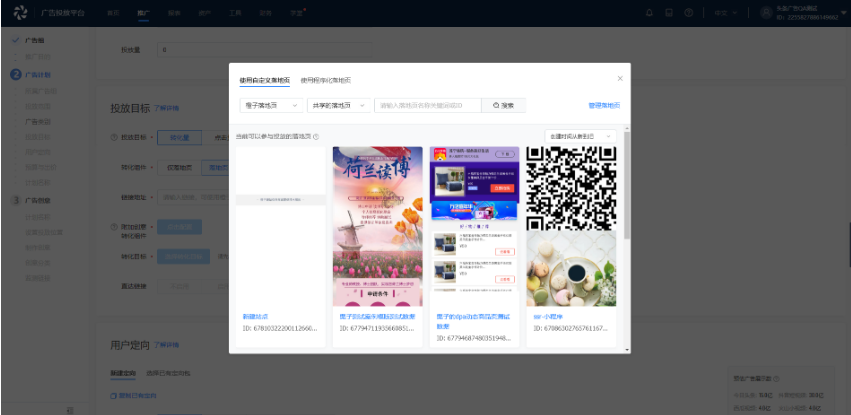
Task: Switch to the 新建定向 tab
Action: tap(123, 373)
